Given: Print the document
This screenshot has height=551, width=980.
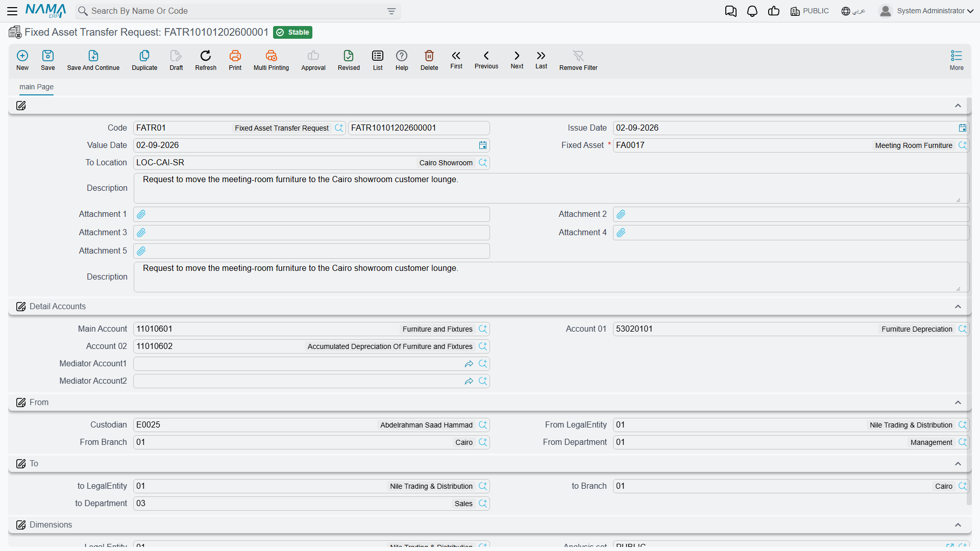Looking at the screenshot, I should [x=235, y=60].
